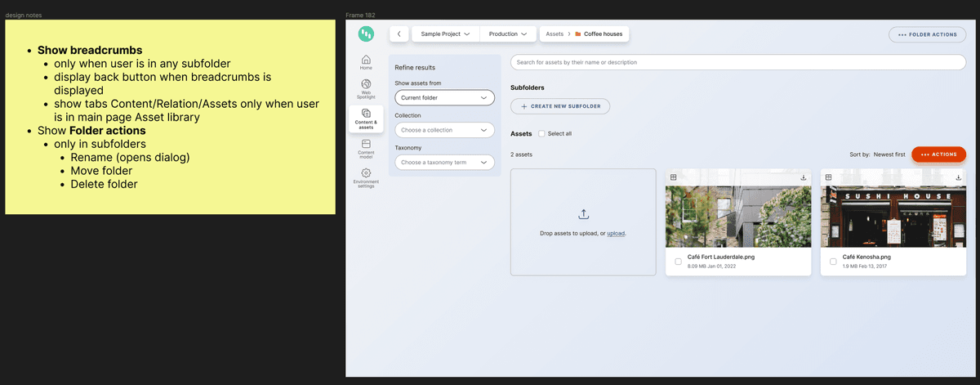Open the Sample Project selector

coord(445,34)
